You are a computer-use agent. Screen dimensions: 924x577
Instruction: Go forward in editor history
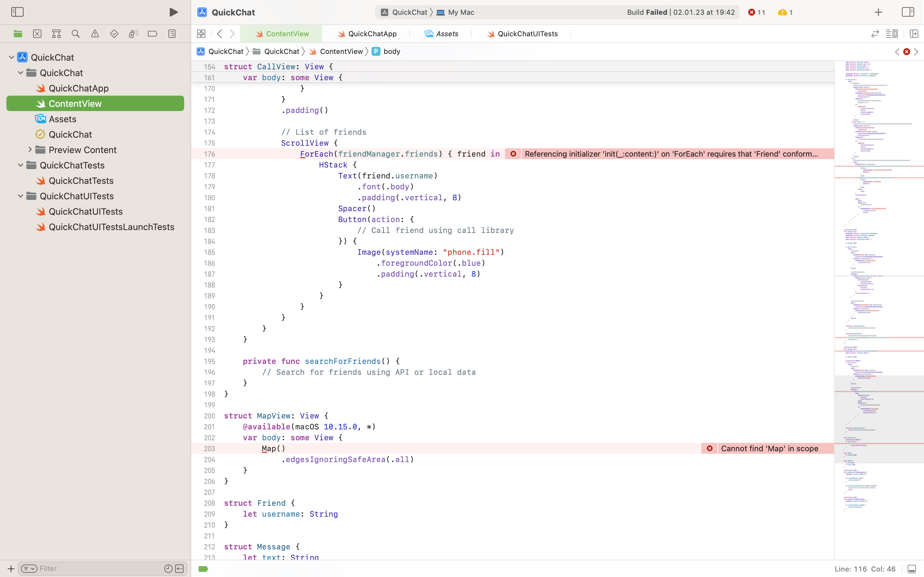pos(232,34)
